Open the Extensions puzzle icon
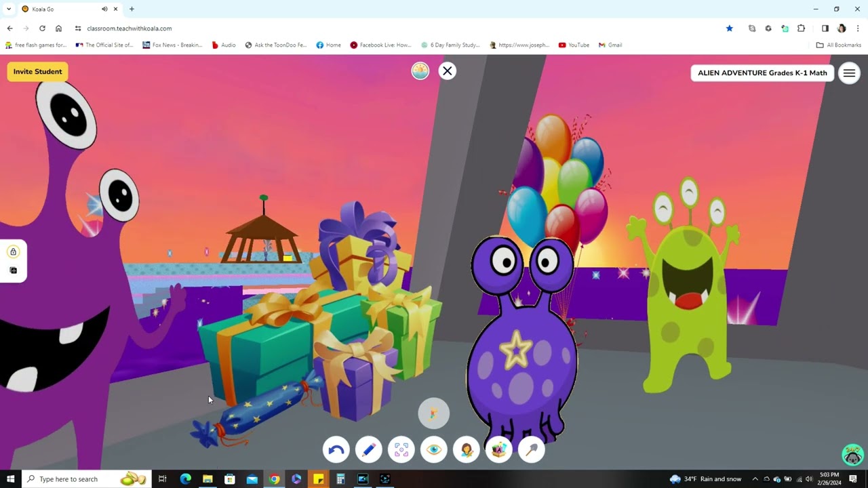 click(802, 28)
